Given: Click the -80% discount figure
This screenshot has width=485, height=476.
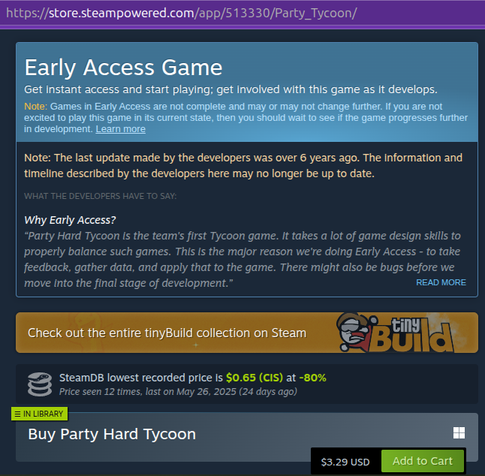Looking at the screenshot, I should point(313,378).
